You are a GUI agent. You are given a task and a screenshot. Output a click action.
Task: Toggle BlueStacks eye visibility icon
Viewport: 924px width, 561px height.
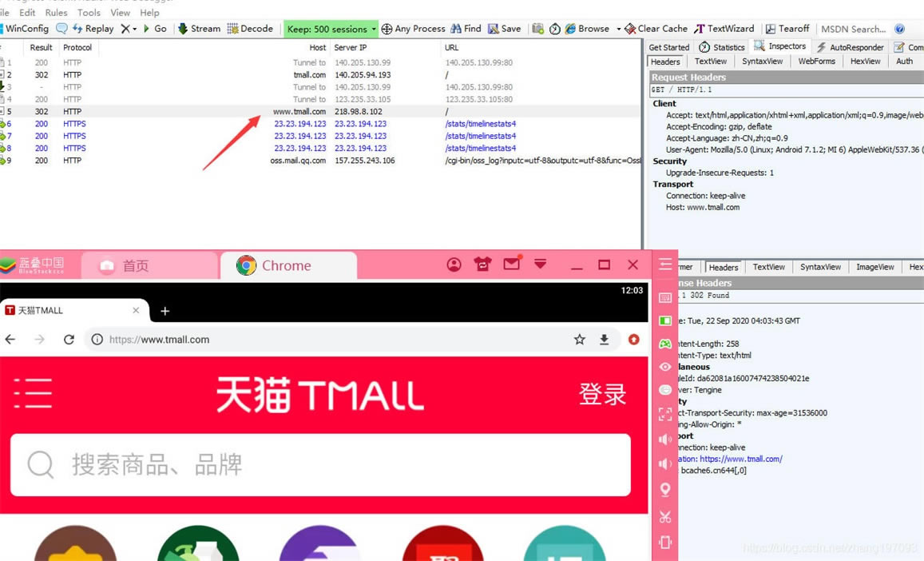coord(665,367)
